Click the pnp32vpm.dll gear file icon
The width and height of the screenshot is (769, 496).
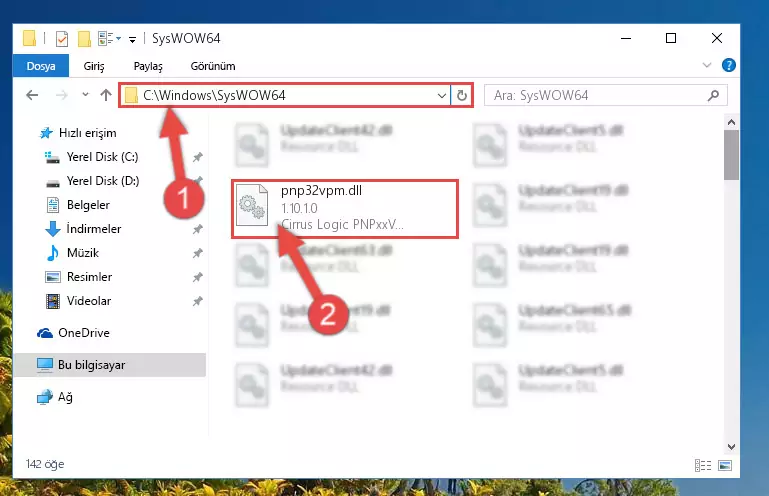[252, 206]
